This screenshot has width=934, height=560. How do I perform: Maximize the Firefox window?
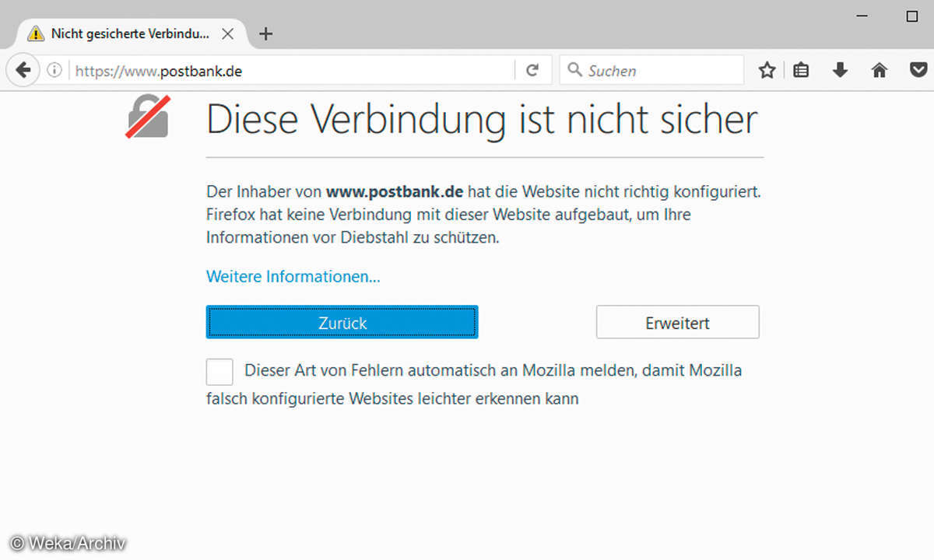pyautogui.click(x=913, y=16)
